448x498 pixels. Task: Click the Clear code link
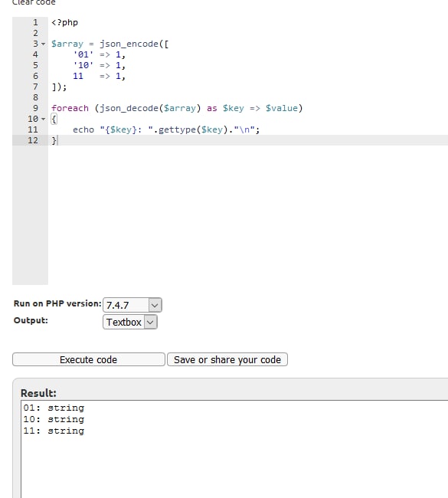(34, 2)
